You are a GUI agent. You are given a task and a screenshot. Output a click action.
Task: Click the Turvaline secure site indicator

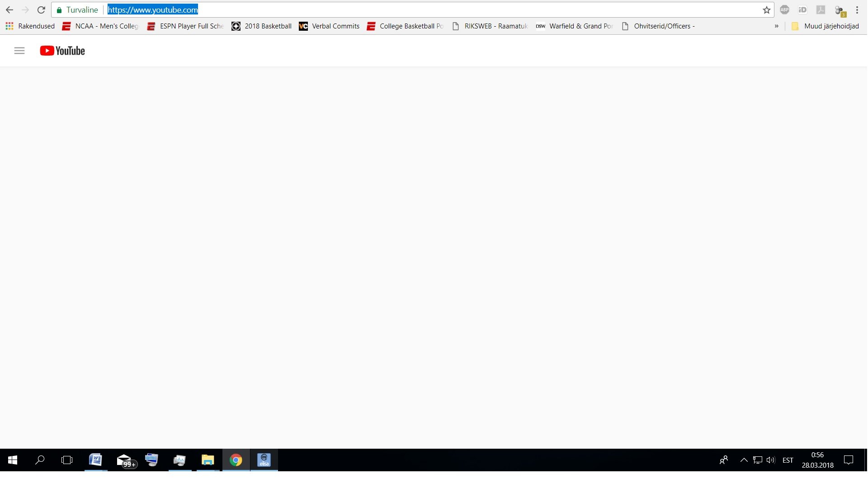click(77, 10)
